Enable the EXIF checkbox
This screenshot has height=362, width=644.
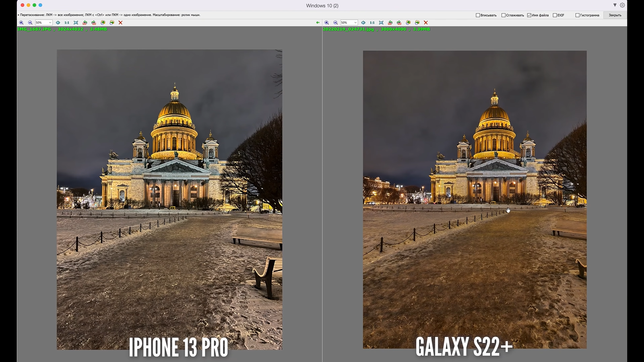click(555, 15)
